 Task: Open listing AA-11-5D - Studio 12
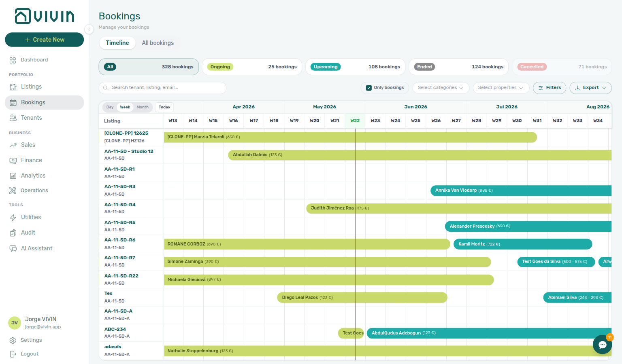[129, 151]
